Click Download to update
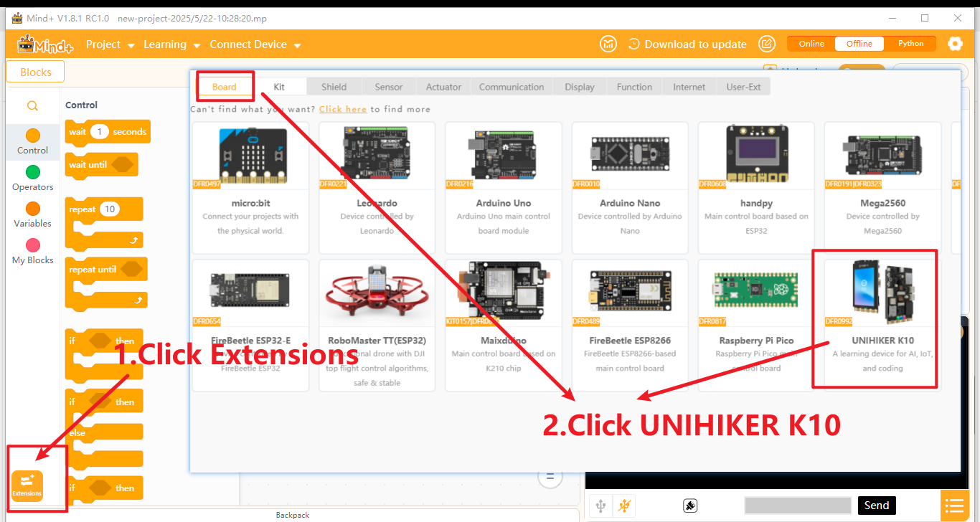 pyautogui.click(x=688, y=44)
